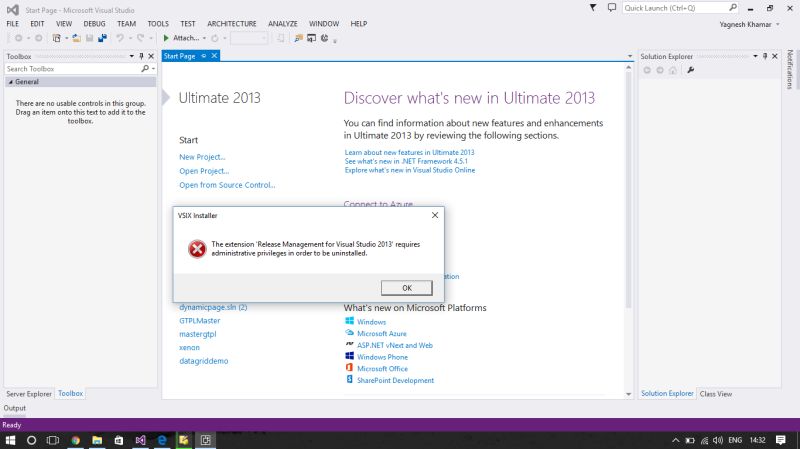Open the Toolbox window position dropdown
The width and height of the screenshot is (800, 449).
(132, 56)
